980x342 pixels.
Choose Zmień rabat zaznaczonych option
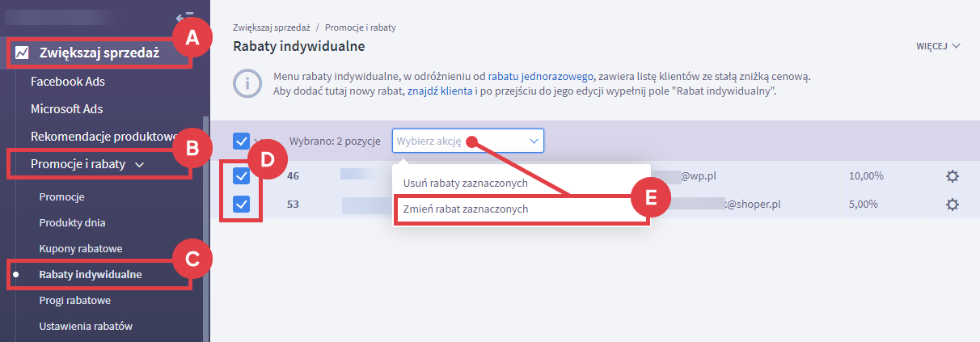[x=466, y=209]
